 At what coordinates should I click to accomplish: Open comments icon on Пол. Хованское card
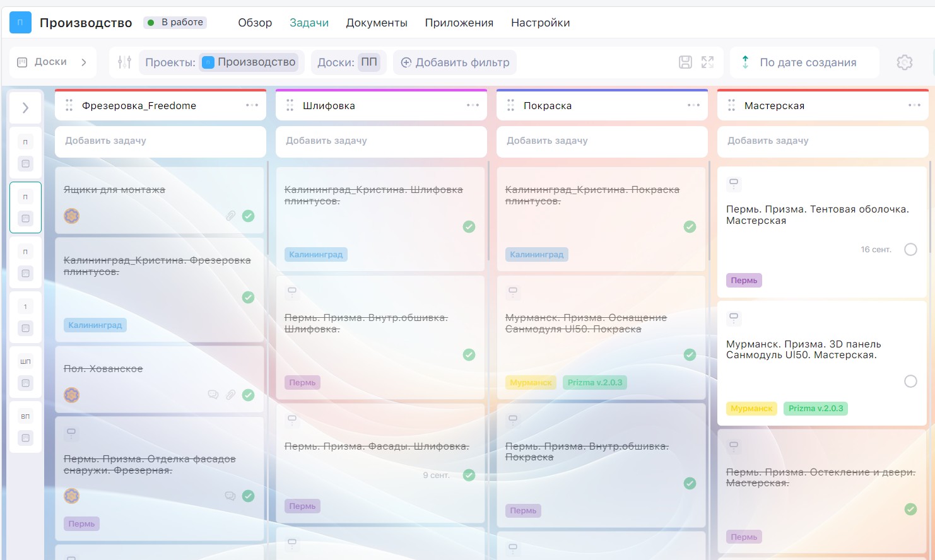(213, 395)
